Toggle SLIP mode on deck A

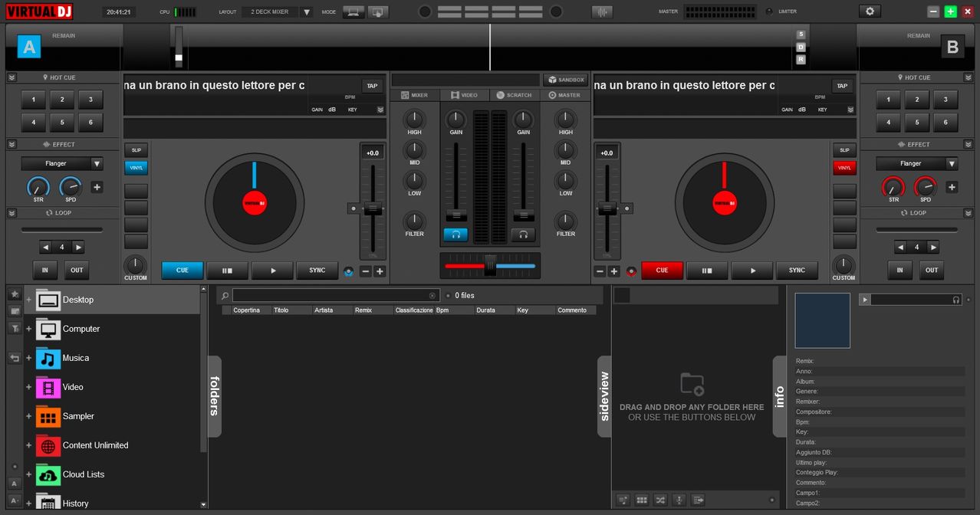(x=136, y=150)
